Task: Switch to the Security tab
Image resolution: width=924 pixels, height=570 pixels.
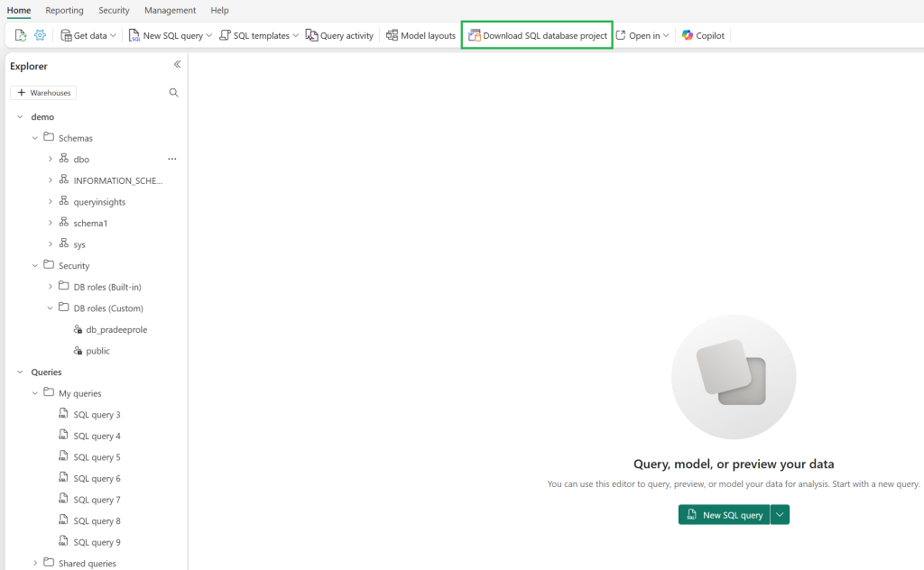Action: [x=114, y=10]
